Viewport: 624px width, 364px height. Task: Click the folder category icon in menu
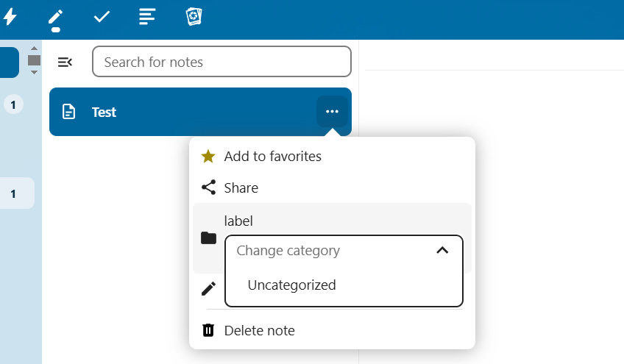point(208,238)
